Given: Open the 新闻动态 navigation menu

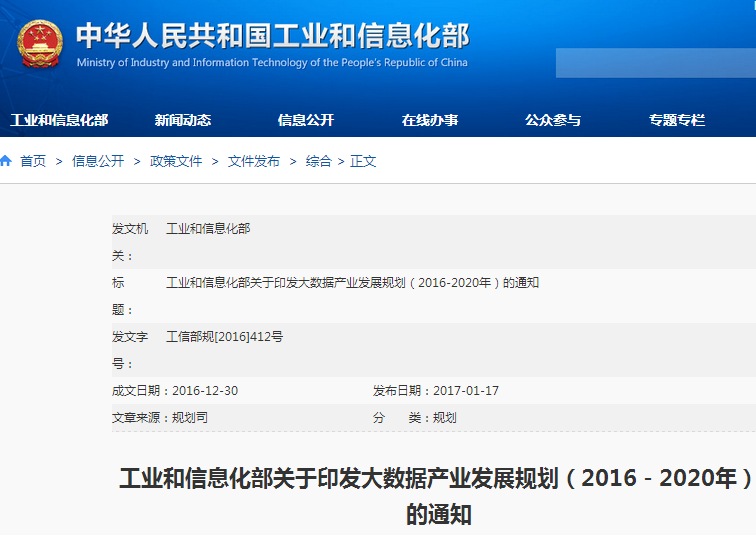Looking at the screenshot, I should tap(183, 120).
